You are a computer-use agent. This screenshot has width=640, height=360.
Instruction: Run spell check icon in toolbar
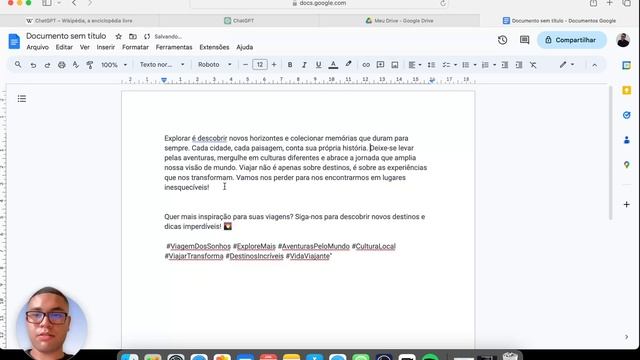click(76, 65)
